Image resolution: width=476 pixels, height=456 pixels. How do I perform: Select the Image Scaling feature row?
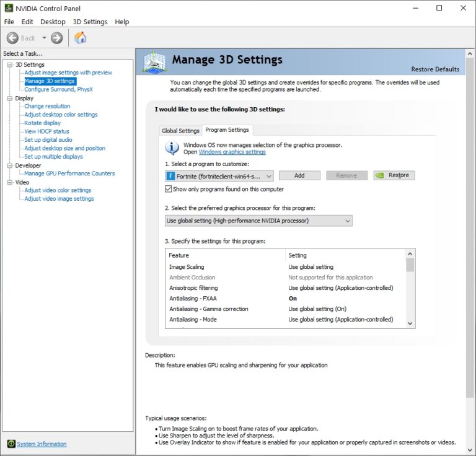285,267
